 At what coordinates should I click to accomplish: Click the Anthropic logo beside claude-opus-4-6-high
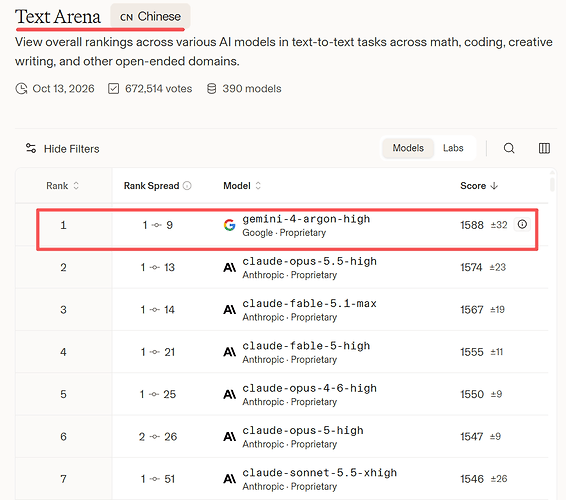point(230,394)
